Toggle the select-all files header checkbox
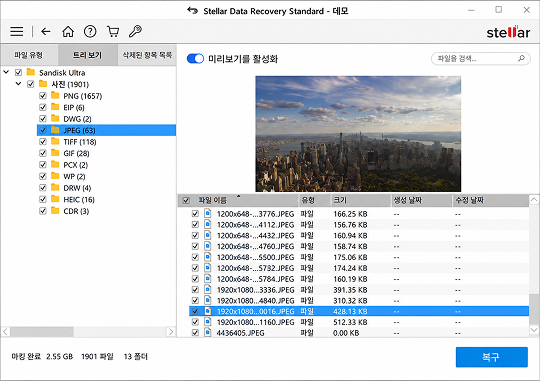 pos(186,200)
